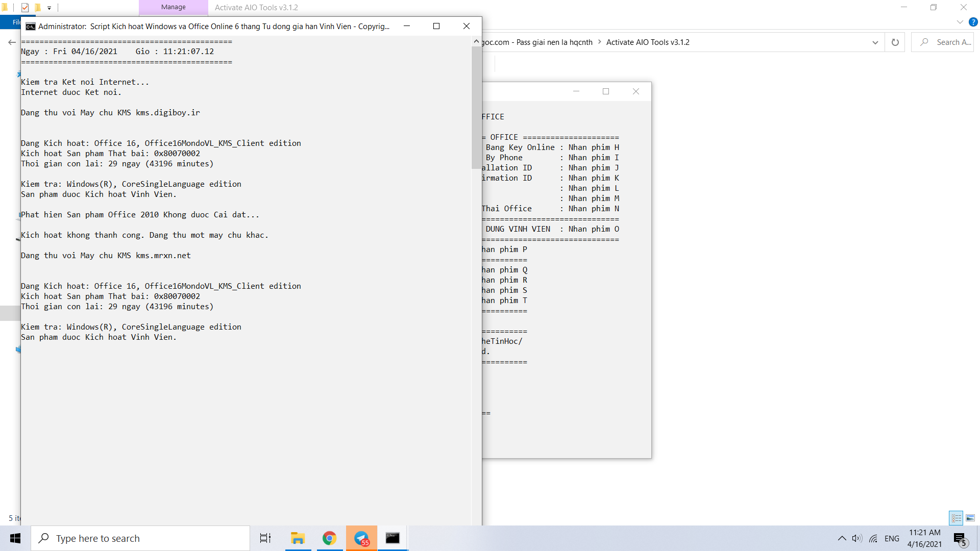Click the Quick Access properties checkmark icon
The image size is (980, 551).
click(25, 7)
